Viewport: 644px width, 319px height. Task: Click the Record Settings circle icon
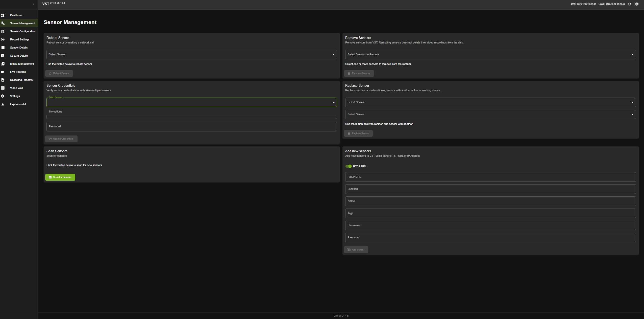point(3,39)
